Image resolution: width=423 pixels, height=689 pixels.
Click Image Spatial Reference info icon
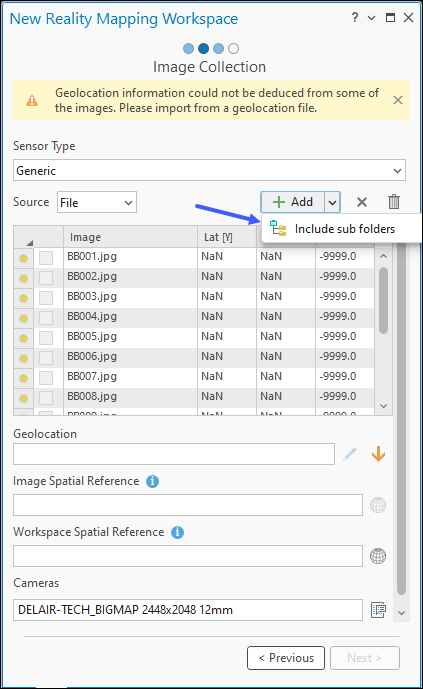click(152, 481)
